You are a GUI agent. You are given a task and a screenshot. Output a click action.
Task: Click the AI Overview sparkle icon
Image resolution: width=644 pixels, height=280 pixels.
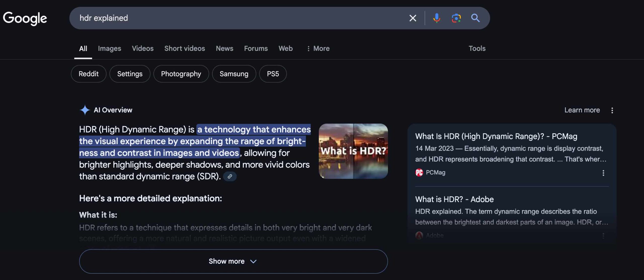point(85,110)
